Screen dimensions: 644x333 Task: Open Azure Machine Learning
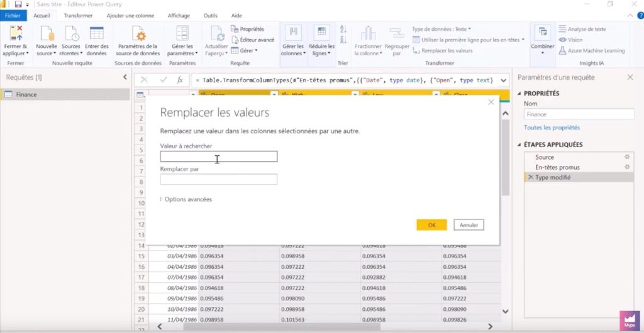point(591,50)
